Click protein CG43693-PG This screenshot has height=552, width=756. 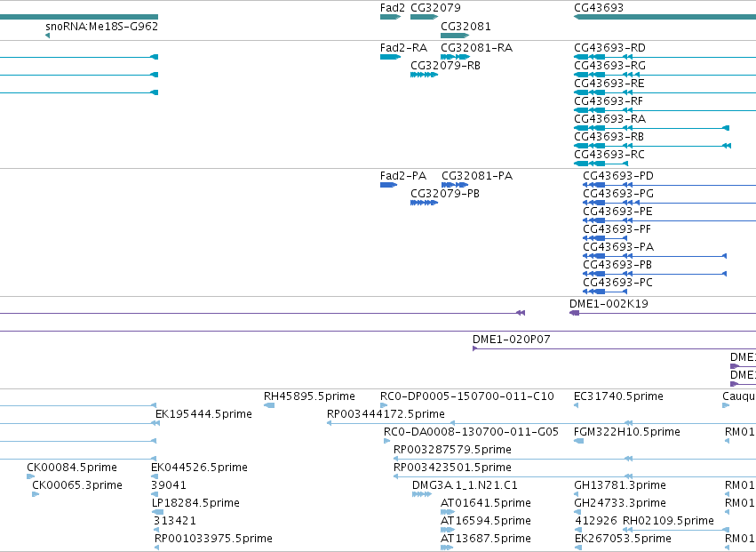(x=618, y=194)
